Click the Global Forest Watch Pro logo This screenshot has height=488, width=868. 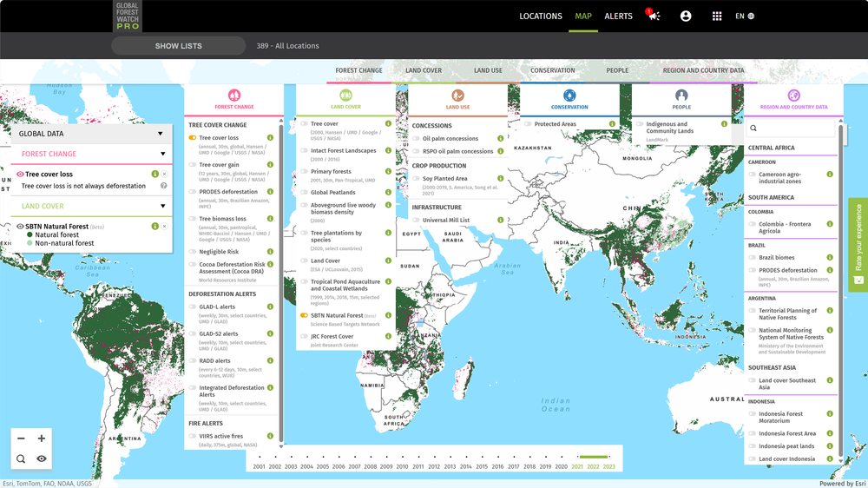(128, 16)
